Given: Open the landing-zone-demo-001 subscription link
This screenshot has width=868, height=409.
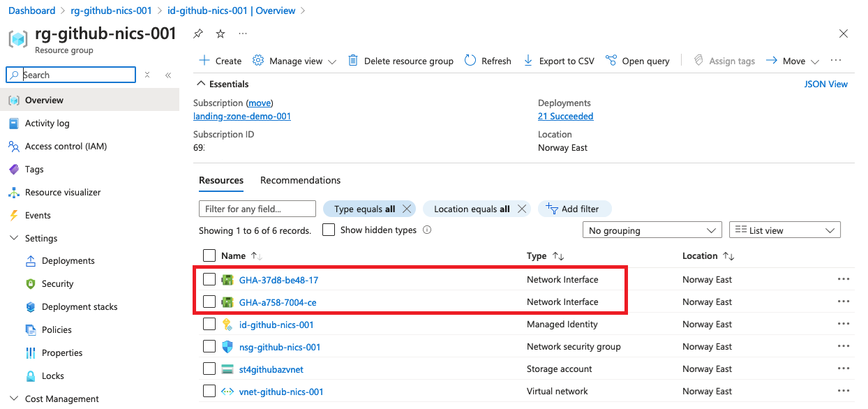Looking at the screenshot, I should [x=242, y=117].
